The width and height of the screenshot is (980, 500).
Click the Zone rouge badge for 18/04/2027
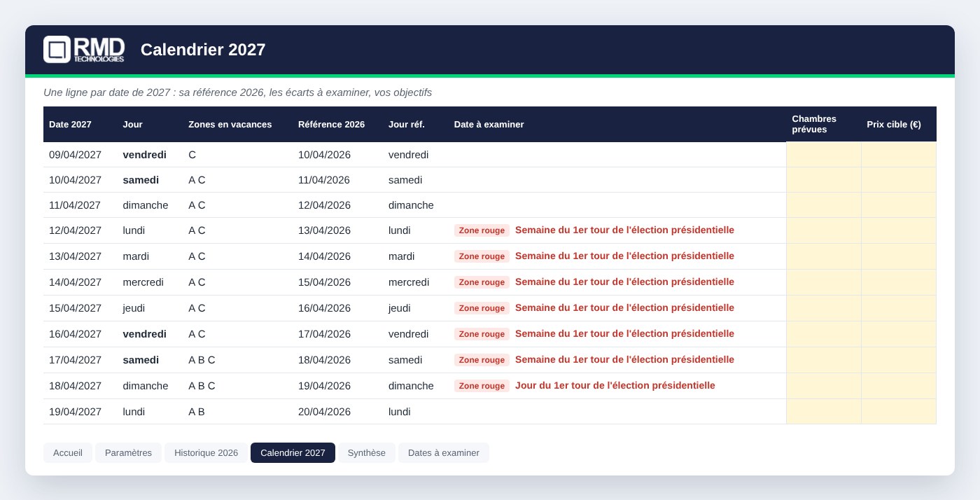coord(482,386)
